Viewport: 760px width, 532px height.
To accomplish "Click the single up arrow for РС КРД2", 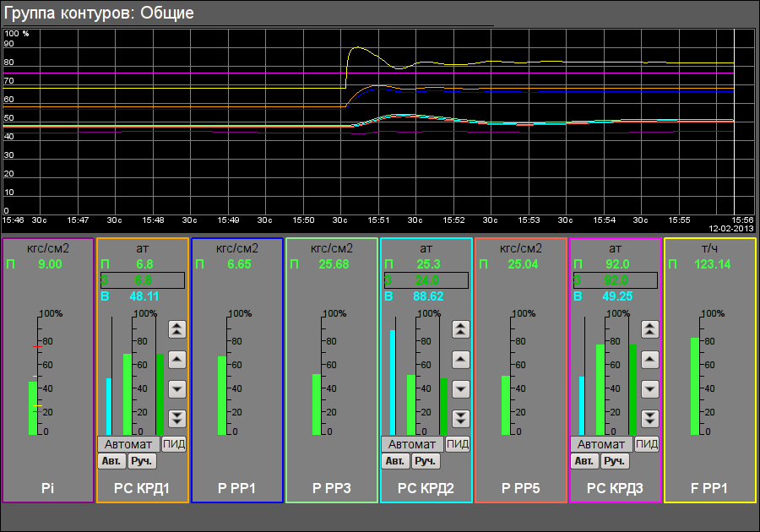I will coord(460,360).
